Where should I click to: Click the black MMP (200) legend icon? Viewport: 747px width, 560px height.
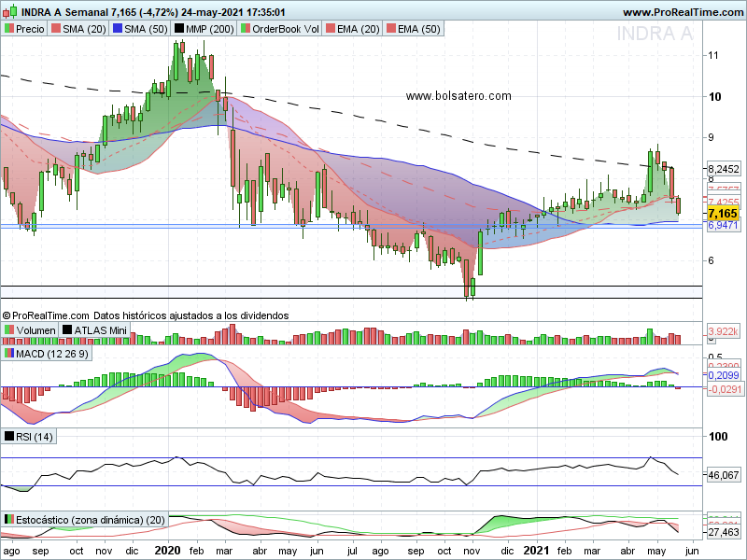pyautogui.click(x=179, y=30)
